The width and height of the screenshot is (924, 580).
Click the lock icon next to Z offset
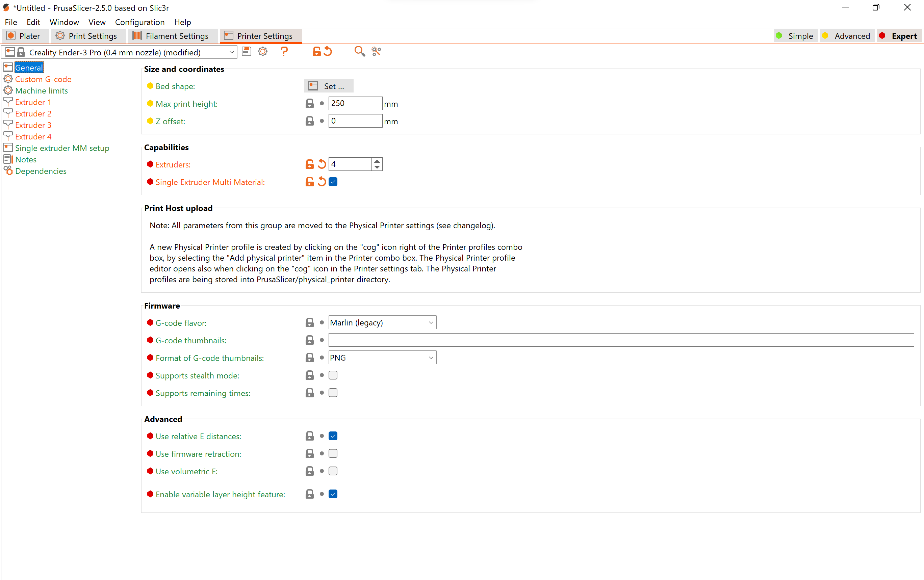click(309, 121)
